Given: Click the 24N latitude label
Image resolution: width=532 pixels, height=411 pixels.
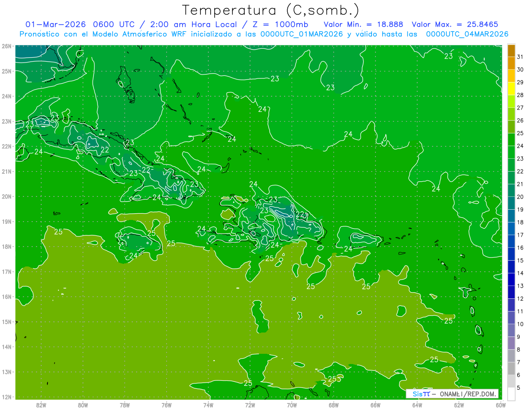Looking at the screenshot, I should (7, 96).
